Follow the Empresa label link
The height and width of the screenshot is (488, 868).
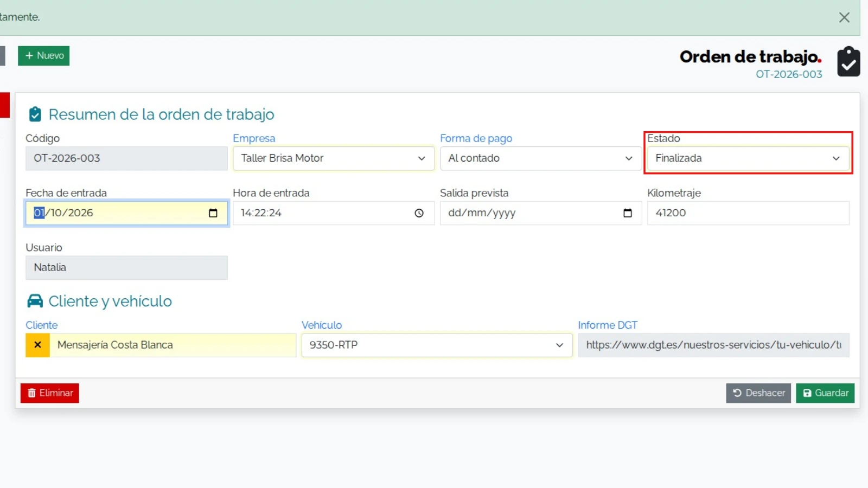point(254,138)
